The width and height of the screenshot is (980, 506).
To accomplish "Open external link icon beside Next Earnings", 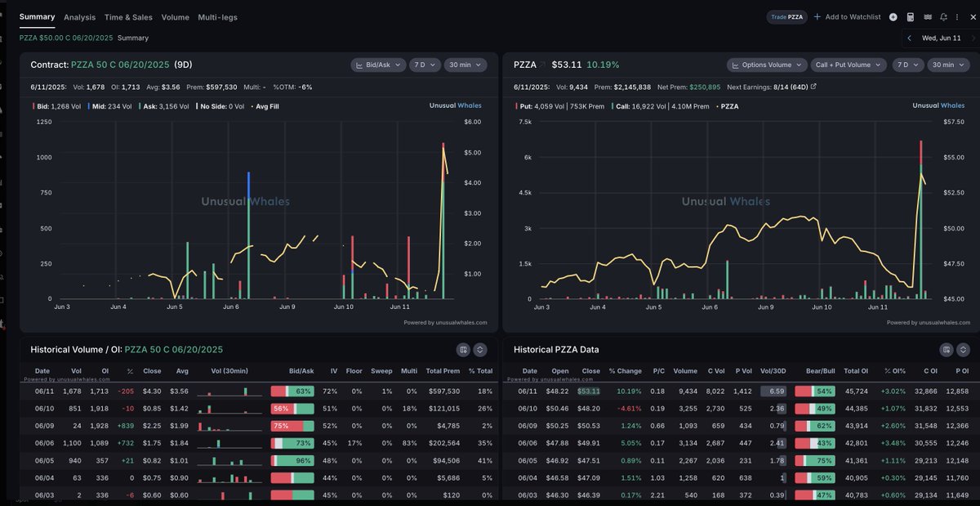I will coord(813,87).
